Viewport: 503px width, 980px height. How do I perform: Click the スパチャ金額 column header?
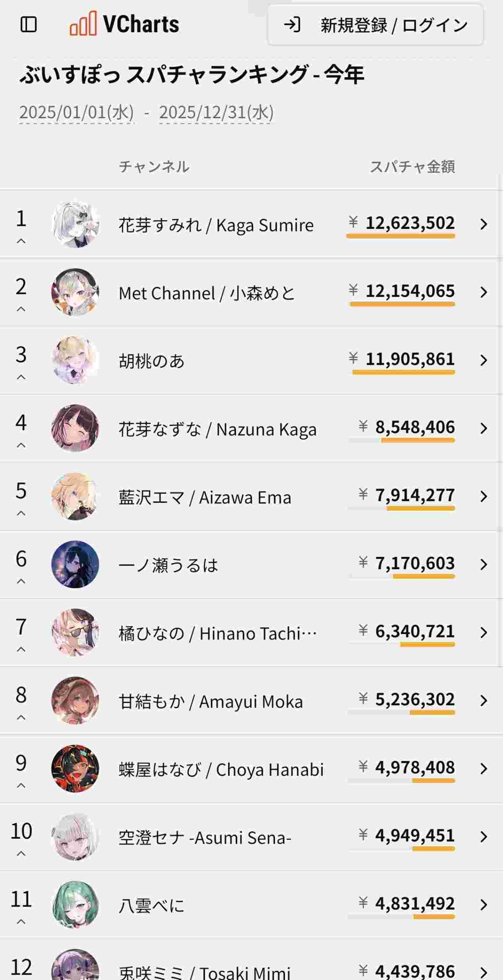(412, 166)
